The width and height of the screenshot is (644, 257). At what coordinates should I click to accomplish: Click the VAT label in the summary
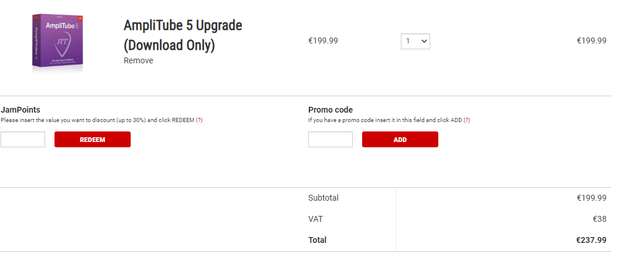[315, 219]
